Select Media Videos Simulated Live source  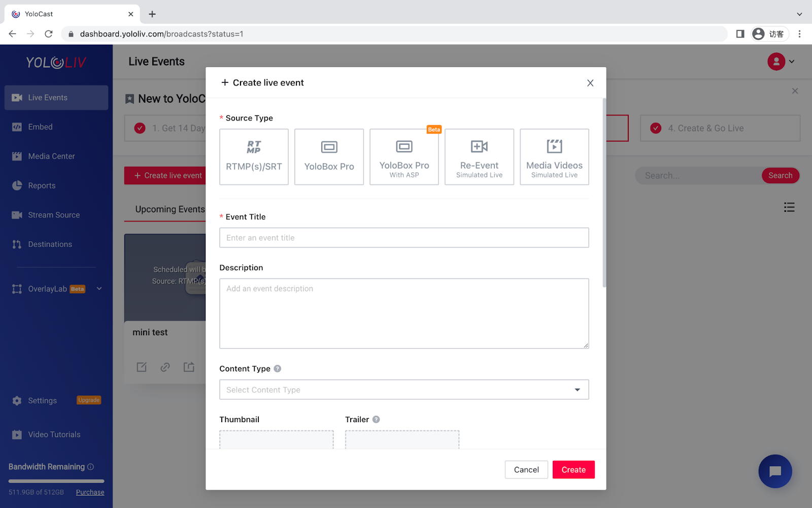point(554,157)
